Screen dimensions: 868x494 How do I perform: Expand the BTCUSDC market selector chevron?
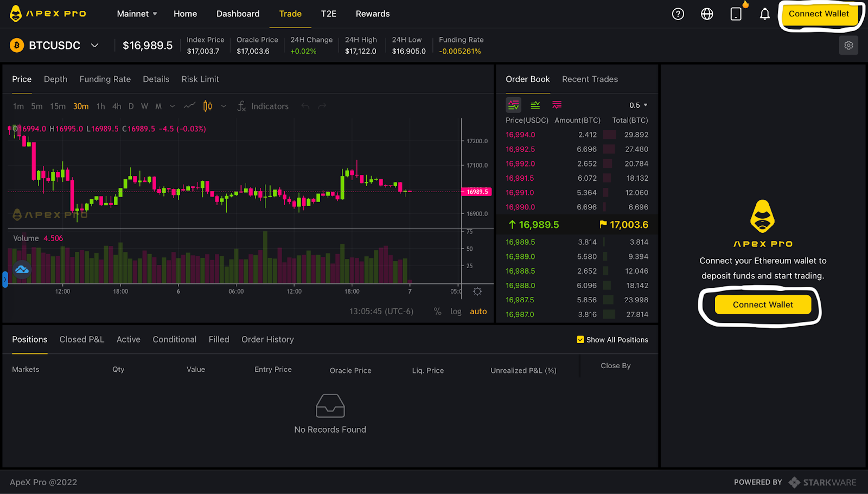pyautogui.click(x=95, y=46)
